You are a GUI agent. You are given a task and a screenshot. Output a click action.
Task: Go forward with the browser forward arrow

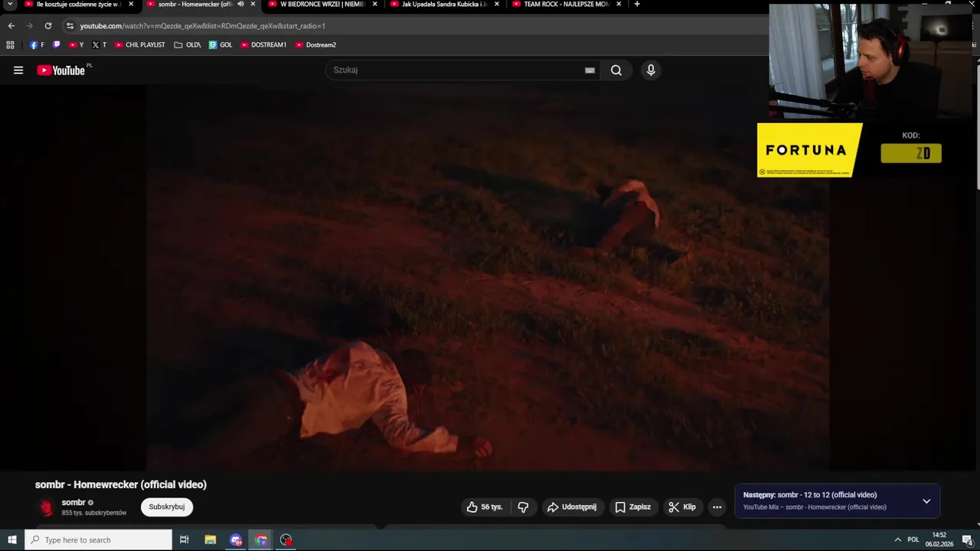pos(29,25)
